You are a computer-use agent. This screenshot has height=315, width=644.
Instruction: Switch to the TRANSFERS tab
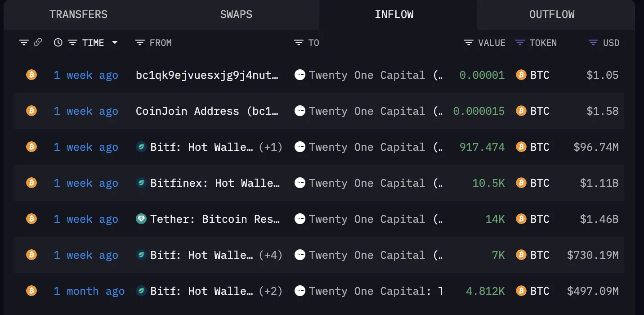[78, 14]
